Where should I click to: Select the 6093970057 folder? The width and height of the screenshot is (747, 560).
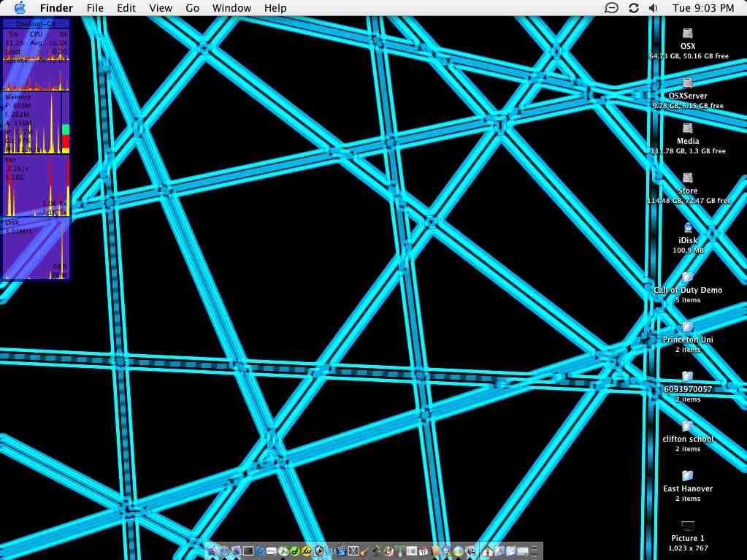coord(687,377)
